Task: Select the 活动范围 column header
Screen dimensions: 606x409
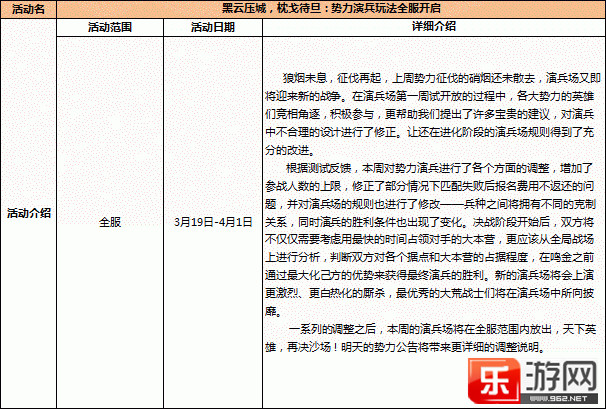Action: (110, 26)
